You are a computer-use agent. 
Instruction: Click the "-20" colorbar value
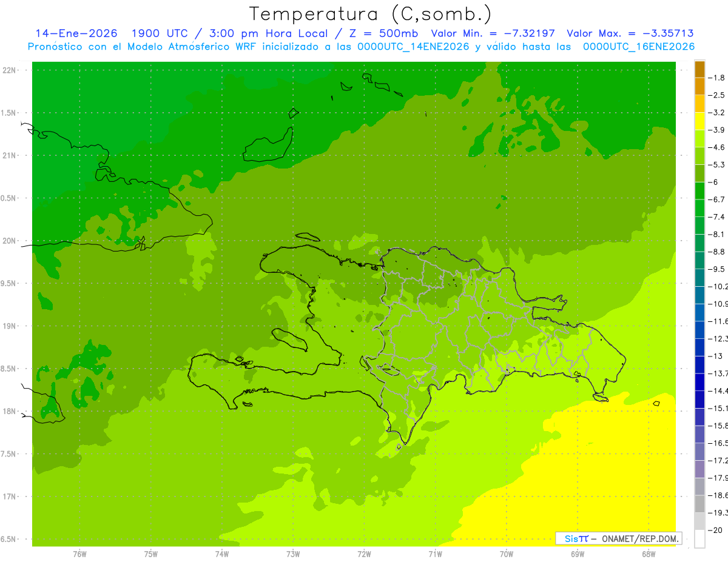tap(715, 530)
